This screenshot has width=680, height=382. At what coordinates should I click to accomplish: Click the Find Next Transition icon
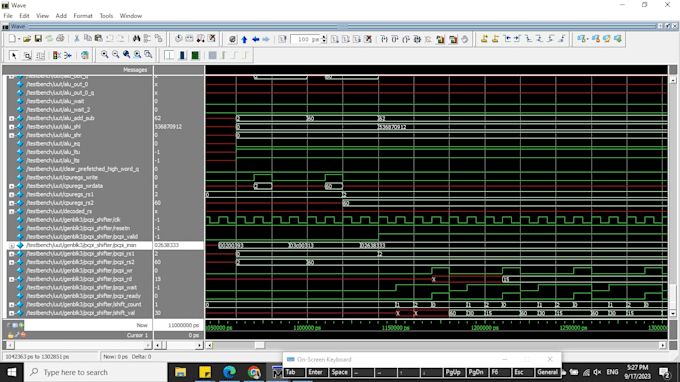[x=517, y=39]
